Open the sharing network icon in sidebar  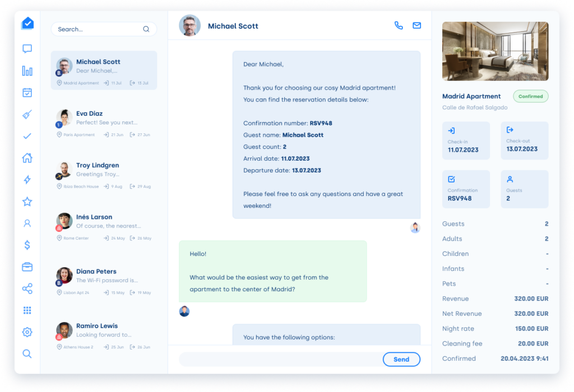coord(26,288)
